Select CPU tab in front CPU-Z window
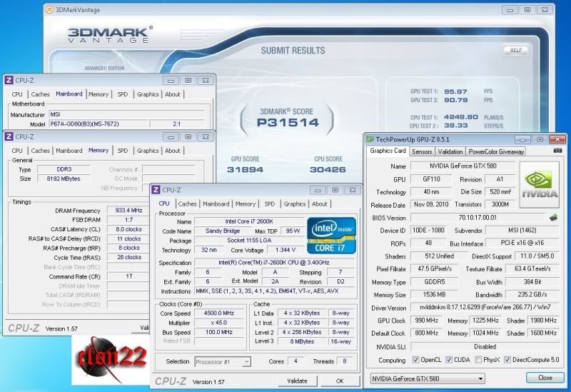Screen dimensions: 571x392 point(164,203)
